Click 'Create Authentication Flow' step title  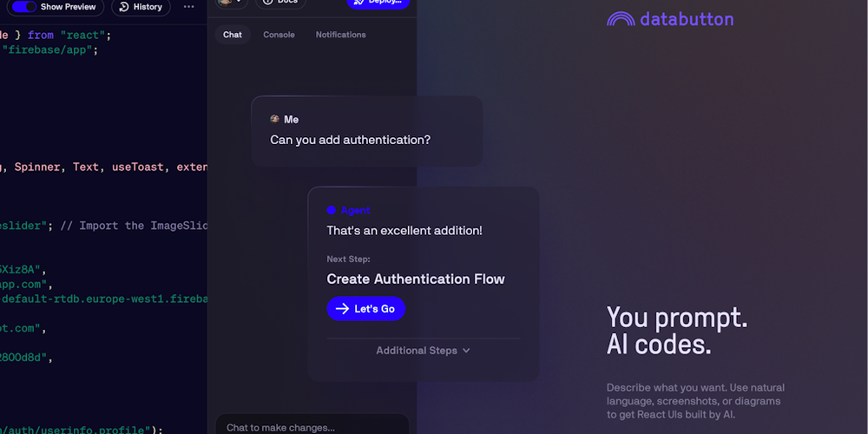(x=416, y=279)
